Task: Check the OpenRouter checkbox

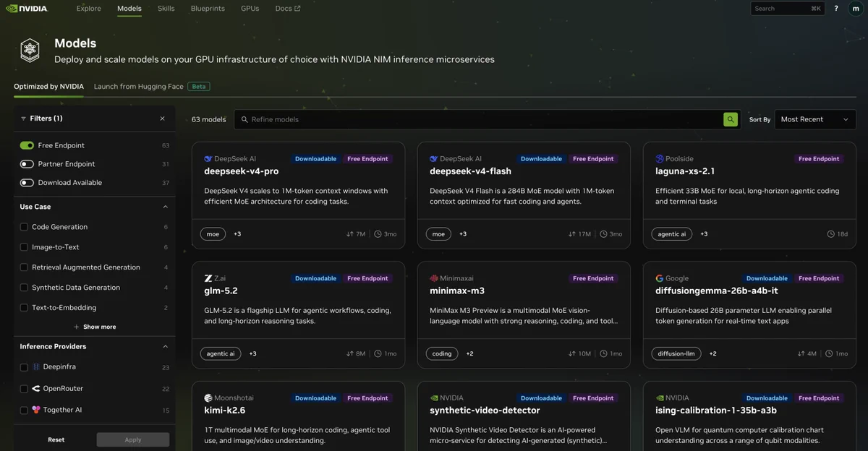Action: (x=25, y=389)
